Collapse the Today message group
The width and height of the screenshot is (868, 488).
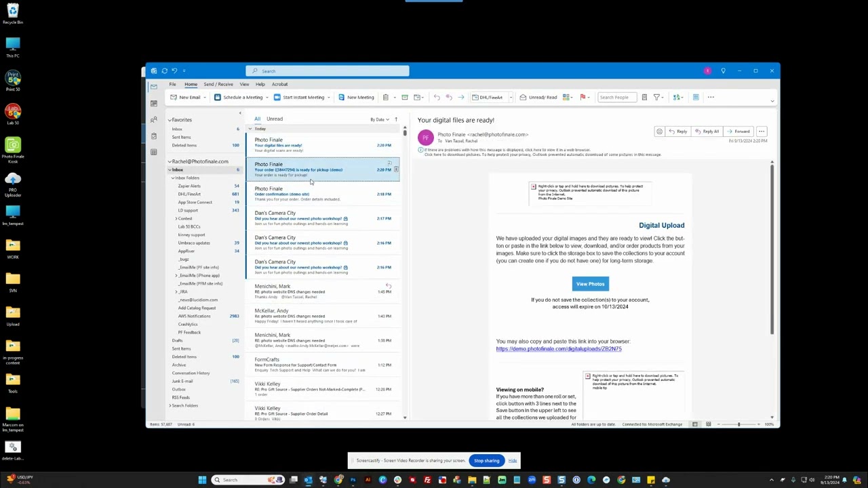click(250, 129)
